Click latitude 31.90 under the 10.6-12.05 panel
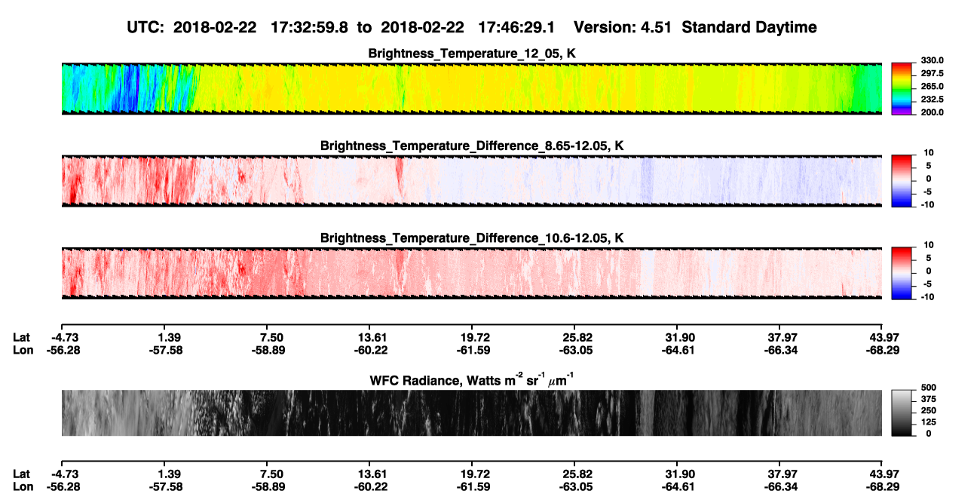The width and height of the screenshot is (980, 503). pyautogui.click(x=677, y=337)
